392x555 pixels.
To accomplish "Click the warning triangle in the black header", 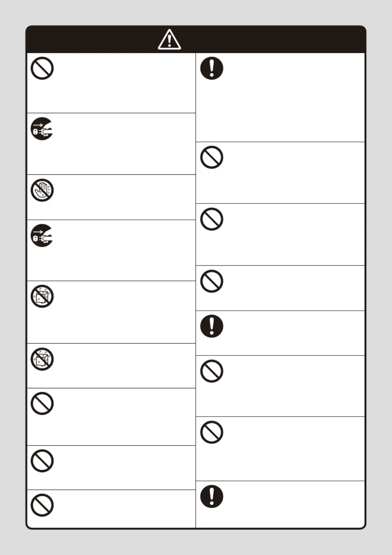I will point(169,39).
